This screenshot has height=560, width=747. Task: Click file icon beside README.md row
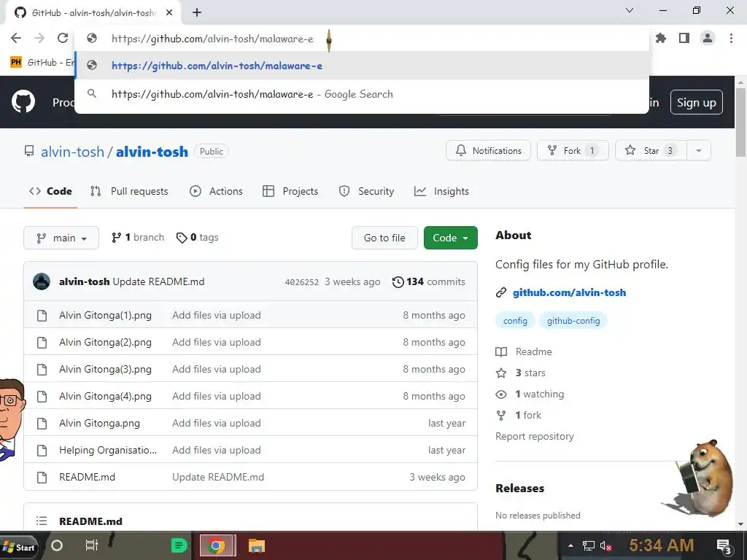(42, 478)
